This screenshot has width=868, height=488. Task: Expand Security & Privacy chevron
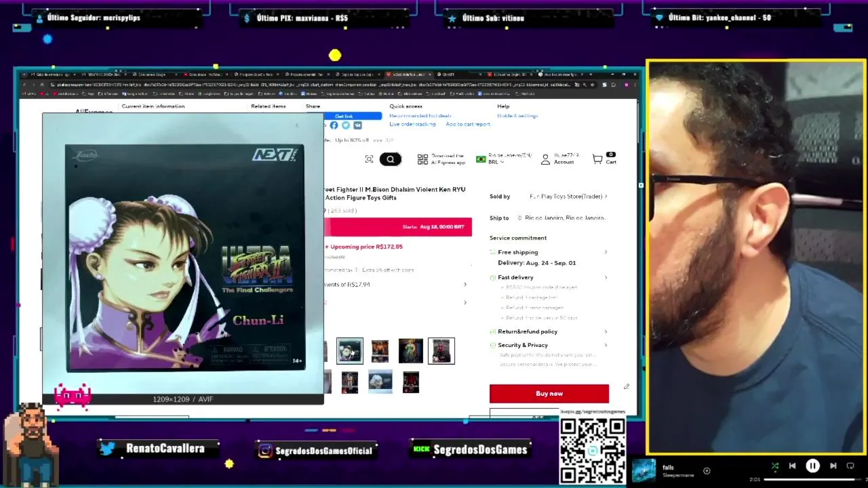(606, 345)
